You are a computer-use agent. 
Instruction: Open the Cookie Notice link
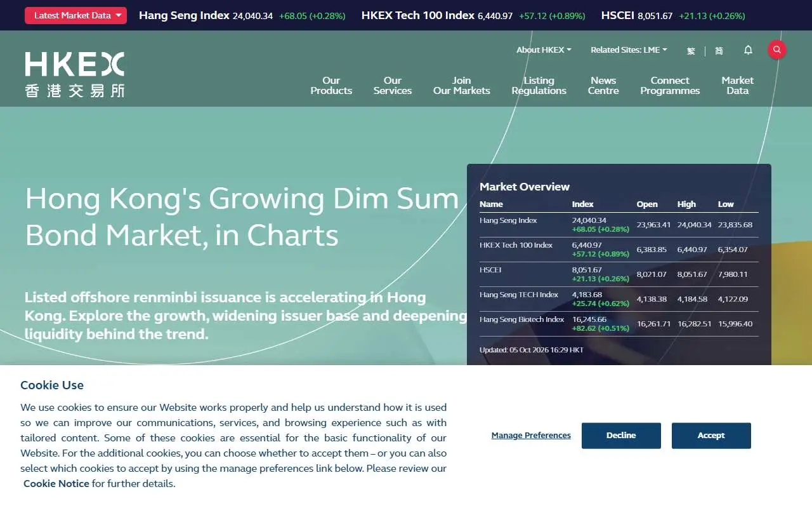[56, 483]
